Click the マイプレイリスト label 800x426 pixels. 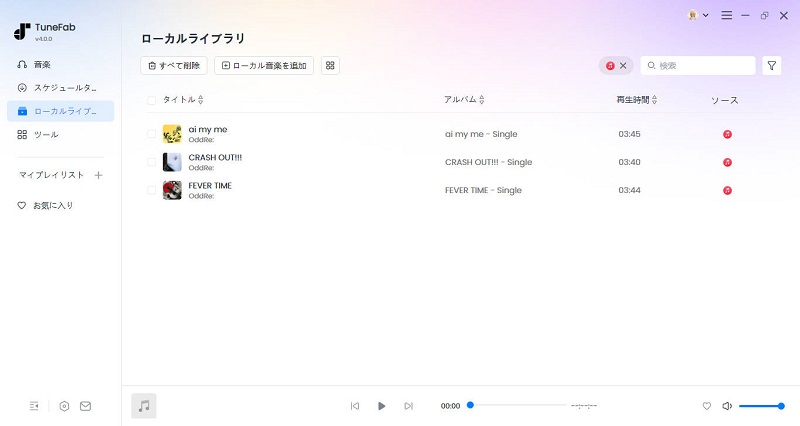point(51,175)
